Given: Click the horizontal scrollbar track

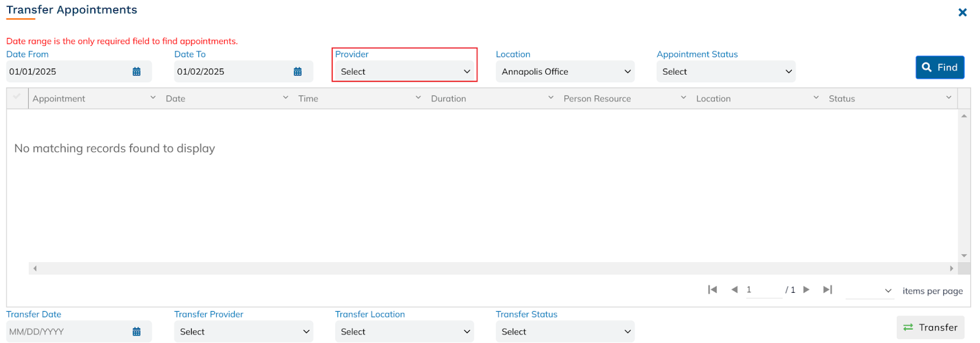Looking at the screenshot, I should coord(490,268).
